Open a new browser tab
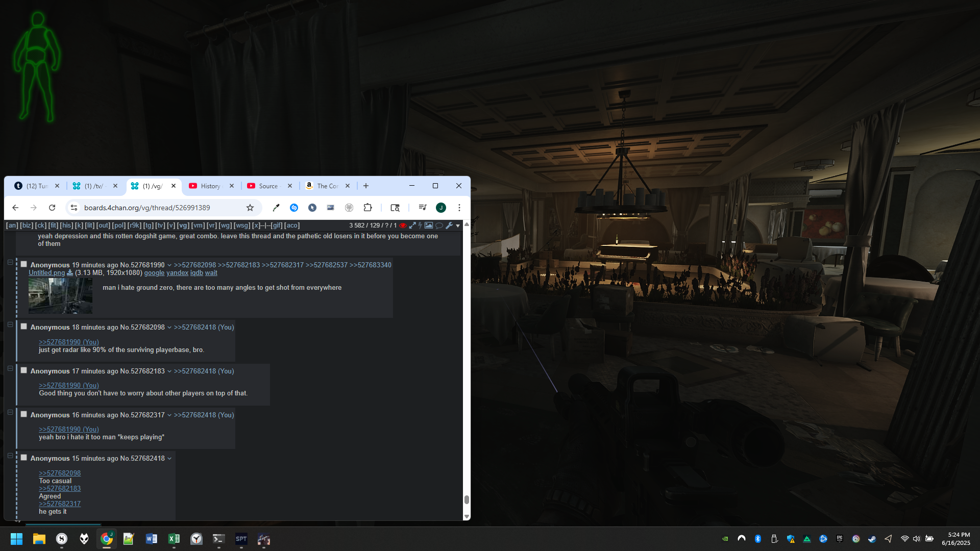 point(366,186)
